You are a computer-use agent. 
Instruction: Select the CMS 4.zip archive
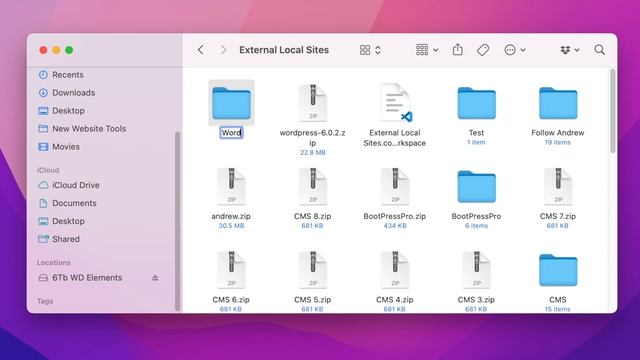click(x=395, y=270)
